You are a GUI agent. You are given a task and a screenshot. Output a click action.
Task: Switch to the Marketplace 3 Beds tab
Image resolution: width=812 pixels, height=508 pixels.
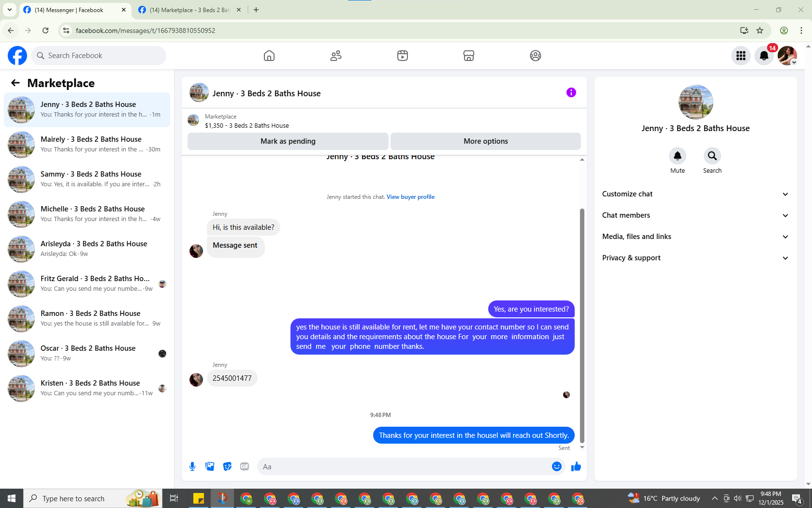(x=190, y=10)
